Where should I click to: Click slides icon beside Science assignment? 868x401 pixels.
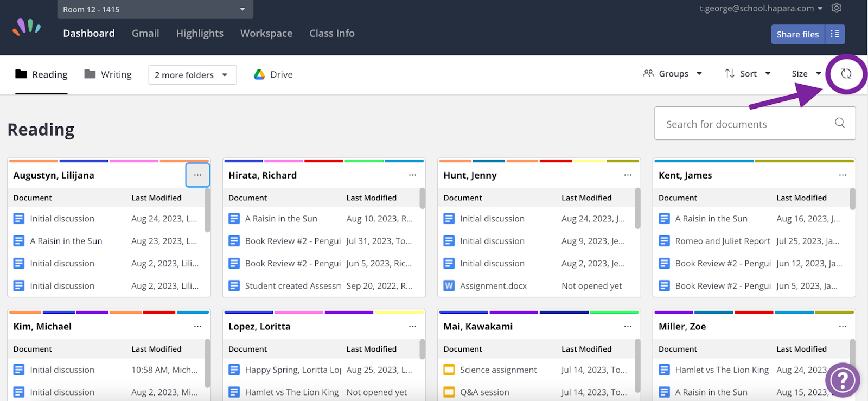pos(449,370)
